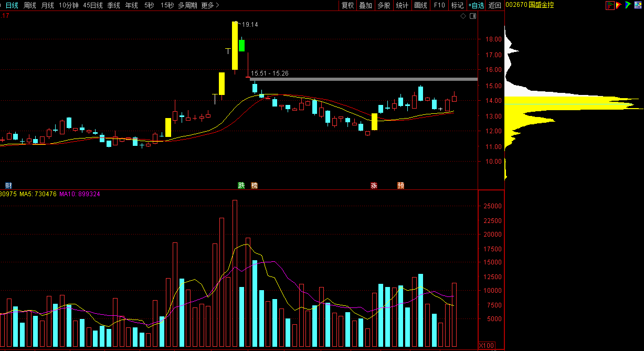Toggle the side panel icon beside the diamond
Screen dimensions: 644x351
472,16
